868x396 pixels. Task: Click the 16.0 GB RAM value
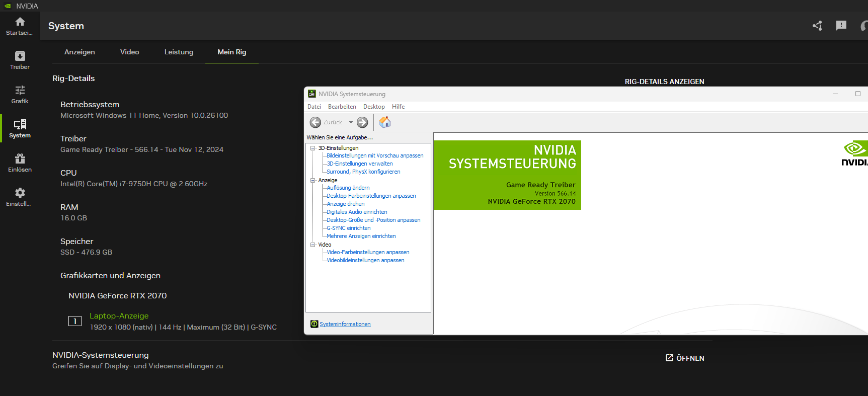[74, 218]
